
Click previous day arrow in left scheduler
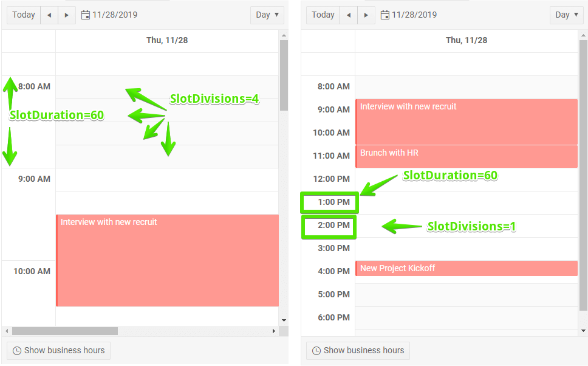point(49,15)
